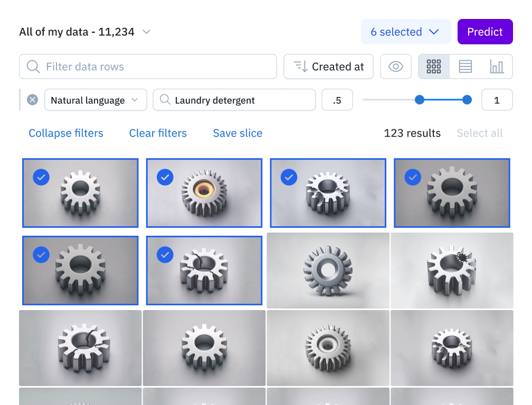
Task: Toggle the preview eye icon
Action: (x=395, y=66)
